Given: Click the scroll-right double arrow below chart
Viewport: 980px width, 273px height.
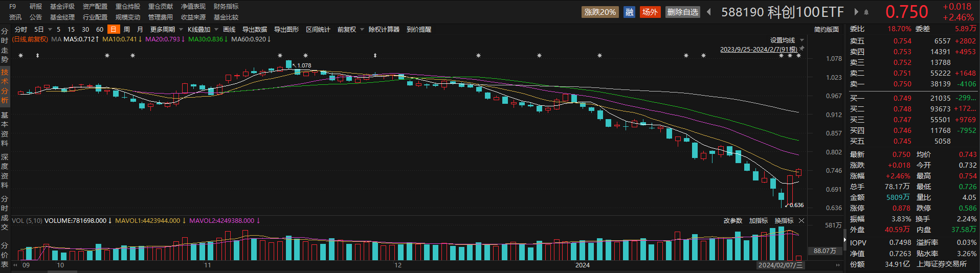Looking at the screenshot, I should pos(838,265).
